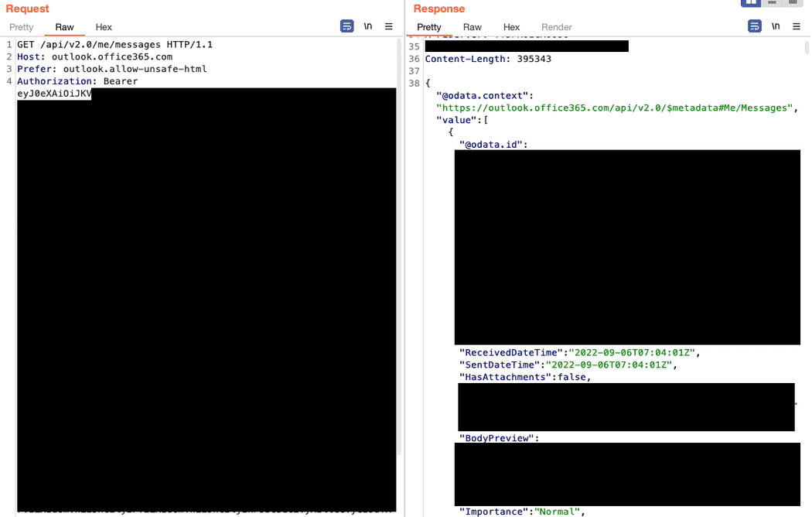812x517 pixels.
Task: Toggle word wrap in the Response panel
Action: click(755, 26)
